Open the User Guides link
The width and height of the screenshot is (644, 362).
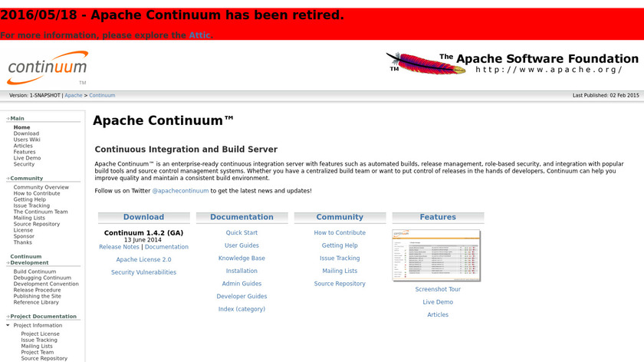(x=242, y=245)
